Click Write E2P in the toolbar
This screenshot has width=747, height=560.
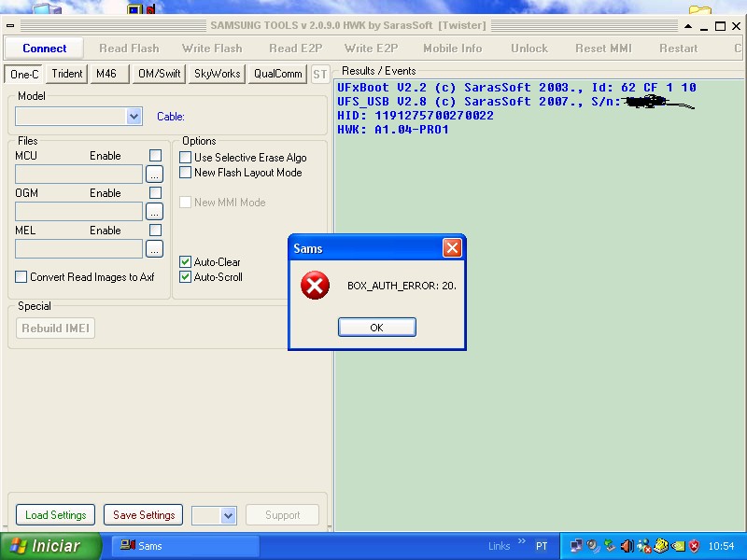click(x=371, y=49)
